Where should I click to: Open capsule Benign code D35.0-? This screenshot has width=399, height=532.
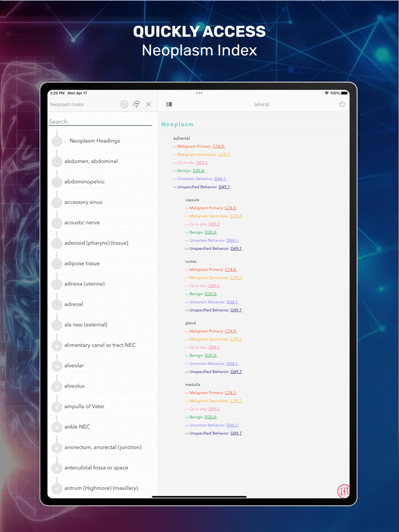[211, 232]
